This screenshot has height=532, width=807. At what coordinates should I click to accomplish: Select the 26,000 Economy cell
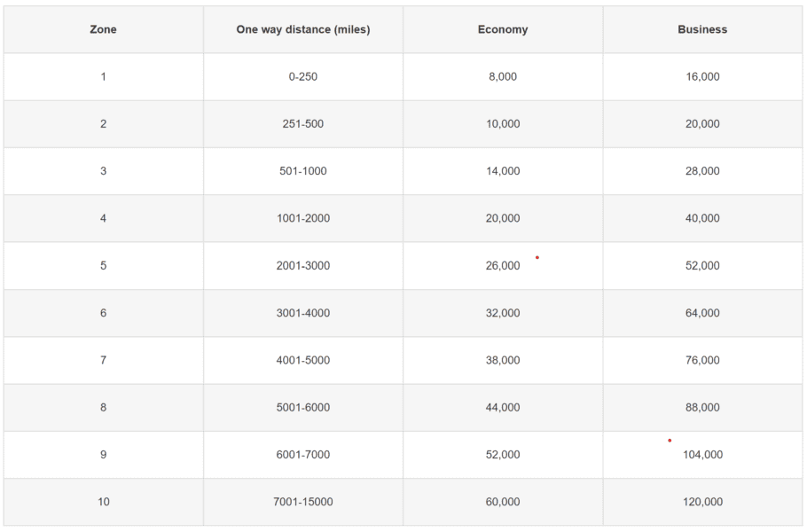[503, 265]
